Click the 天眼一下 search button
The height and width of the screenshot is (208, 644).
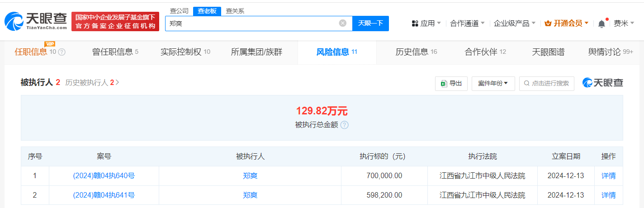pyautogui.click(x=370, y=23)
